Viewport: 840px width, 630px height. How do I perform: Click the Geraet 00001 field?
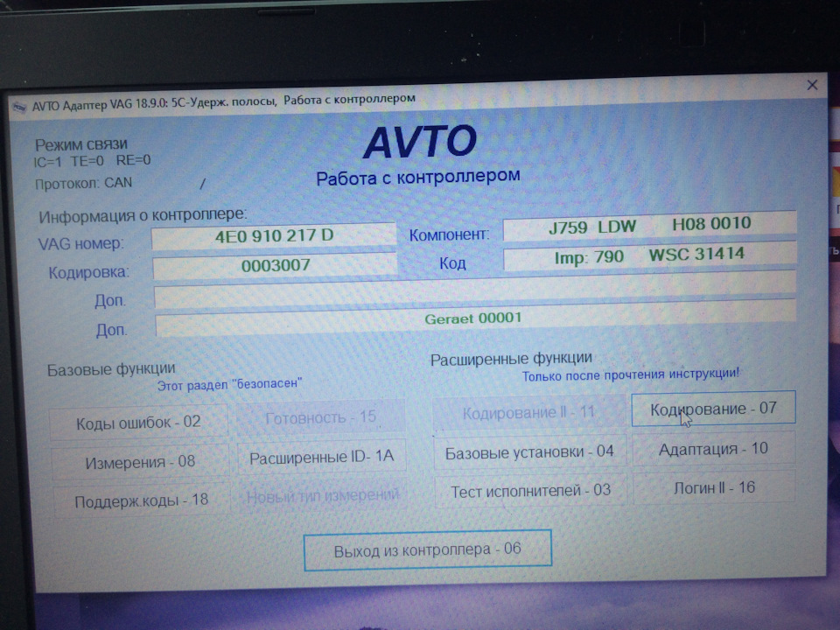coord(476,319)
